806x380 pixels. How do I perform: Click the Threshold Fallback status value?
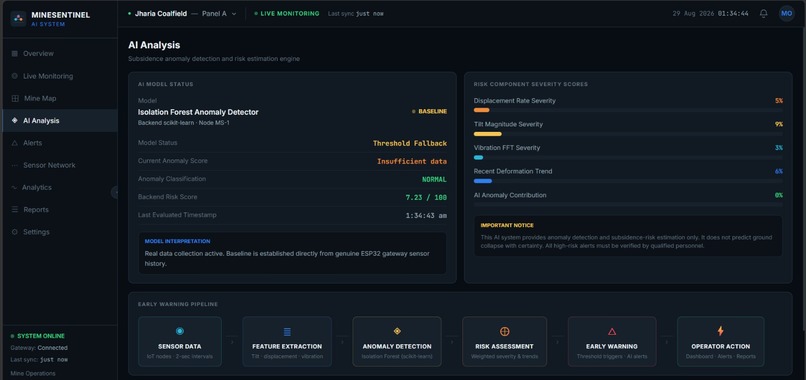pos(410,143)
